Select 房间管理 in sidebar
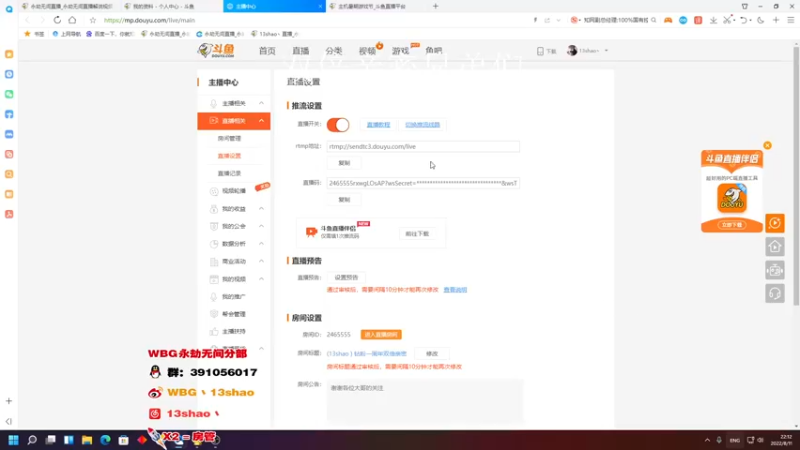This screenshot has width=800, height=450. (x=229, y=138)
